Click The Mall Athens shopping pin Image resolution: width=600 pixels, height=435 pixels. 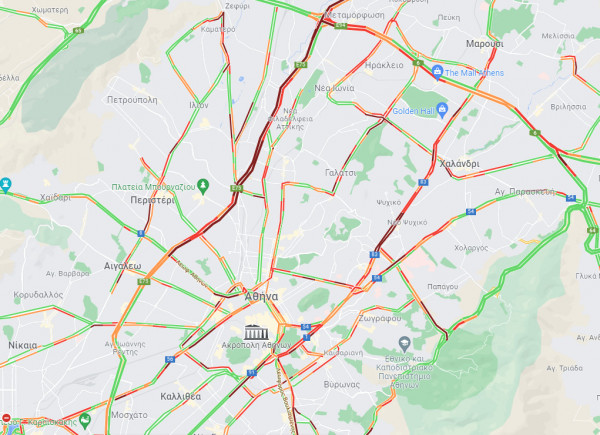[x=437, y=72]
